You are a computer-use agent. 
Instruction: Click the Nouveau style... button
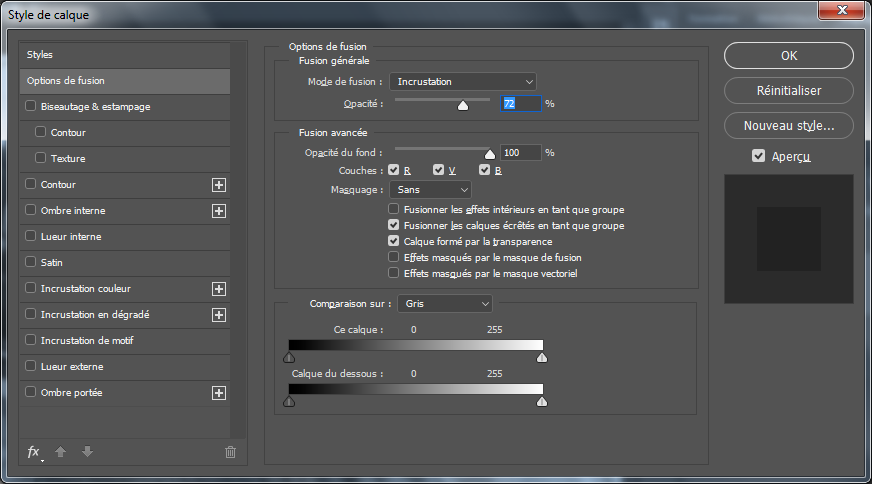[x=789, y=126]
